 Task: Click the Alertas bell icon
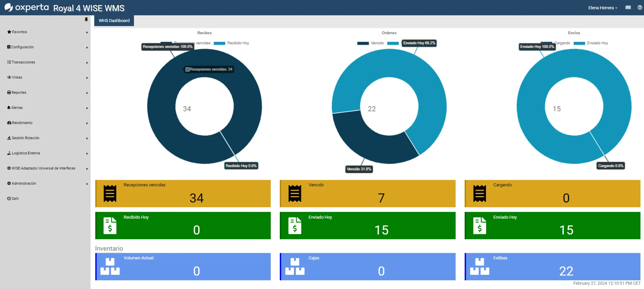click(x=9, y=108)
